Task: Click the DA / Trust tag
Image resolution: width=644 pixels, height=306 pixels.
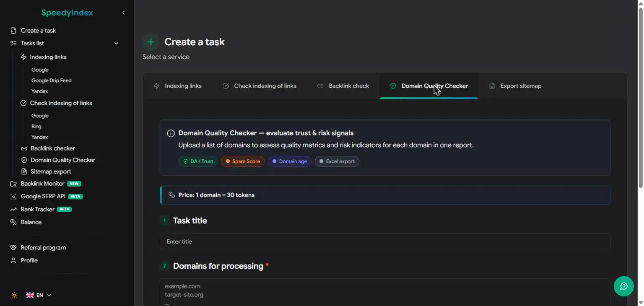Action: tap(198, 161)
